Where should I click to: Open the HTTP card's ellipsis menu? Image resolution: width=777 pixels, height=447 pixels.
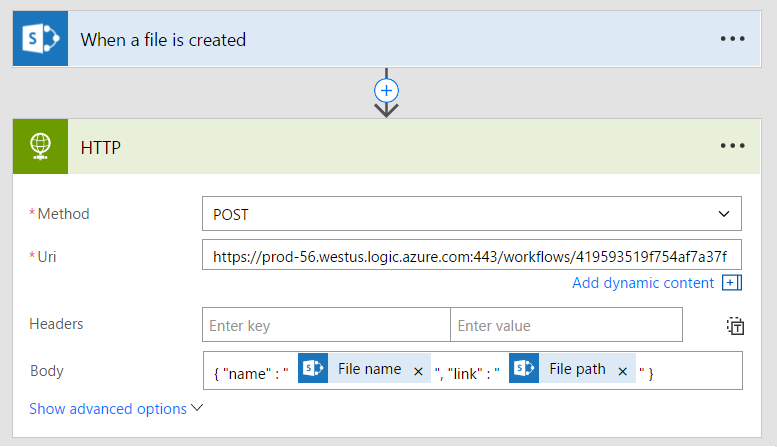click(x=733, y=146)
